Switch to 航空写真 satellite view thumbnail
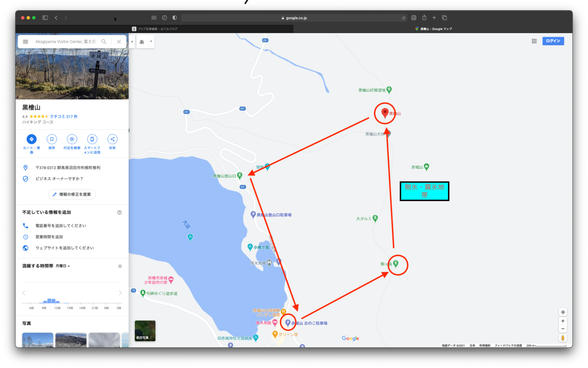This screenshot has height=368, width=588. click(x=145, y=331)
